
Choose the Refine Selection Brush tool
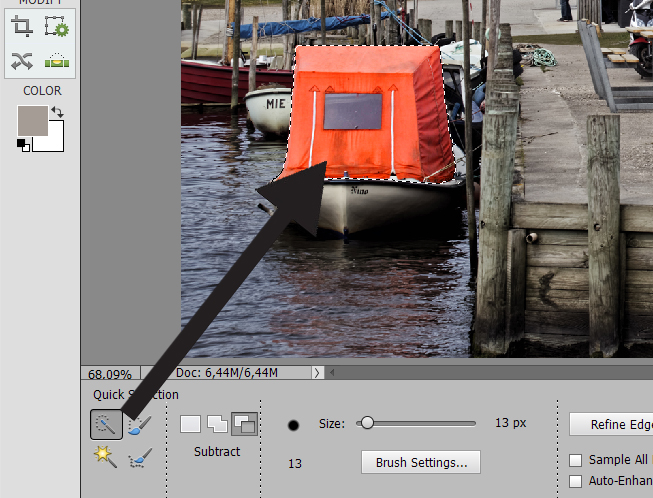(x=140, y=458)
